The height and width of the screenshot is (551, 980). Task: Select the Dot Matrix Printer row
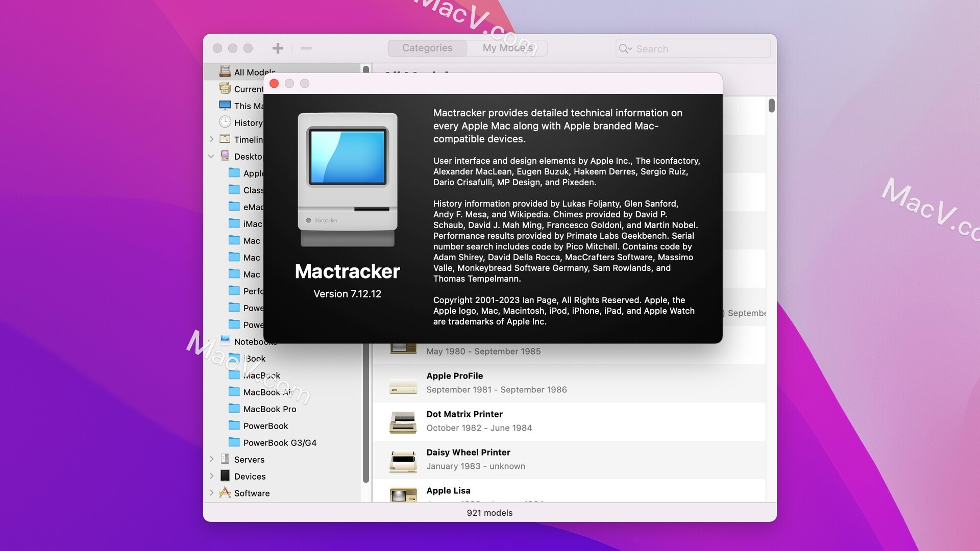[x=569, y=421]
